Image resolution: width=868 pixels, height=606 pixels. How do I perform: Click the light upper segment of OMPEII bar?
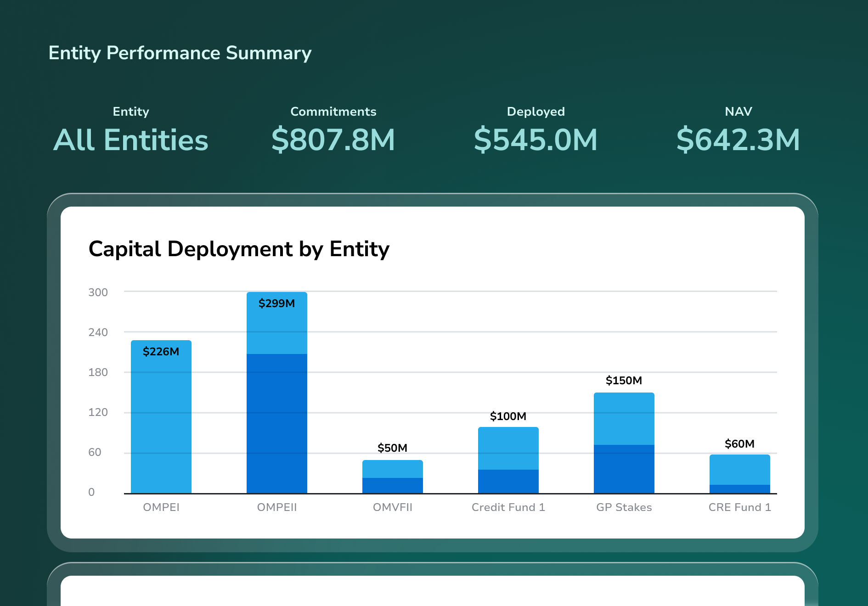[x=277, y=323]
